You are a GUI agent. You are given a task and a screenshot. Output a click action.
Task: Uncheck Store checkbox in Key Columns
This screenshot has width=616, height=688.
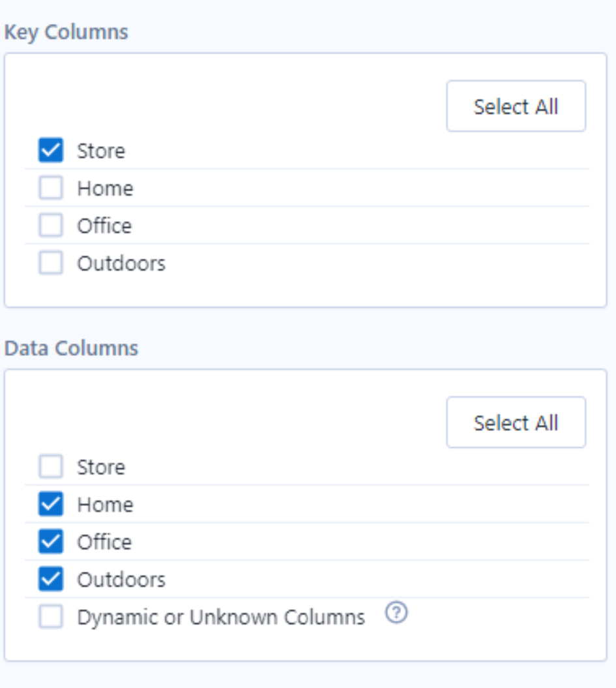pos(51,151)
